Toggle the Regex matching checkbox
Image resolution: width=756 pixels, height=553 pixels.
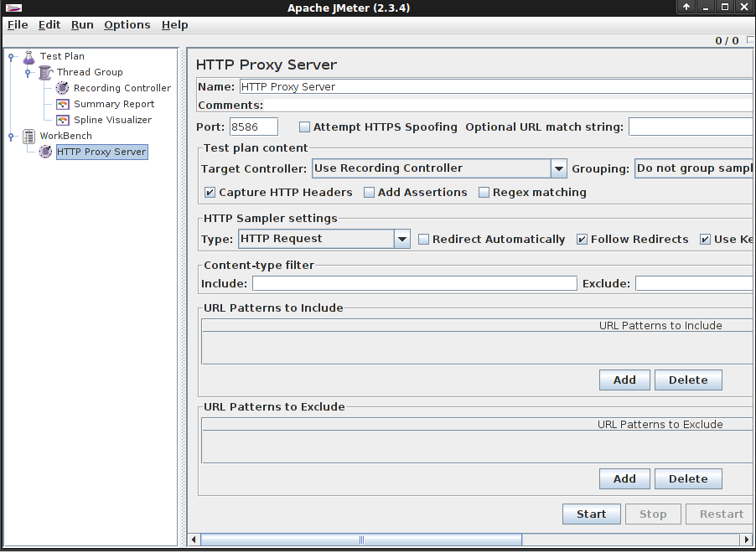pyautogui.click(x=484, y=193)
